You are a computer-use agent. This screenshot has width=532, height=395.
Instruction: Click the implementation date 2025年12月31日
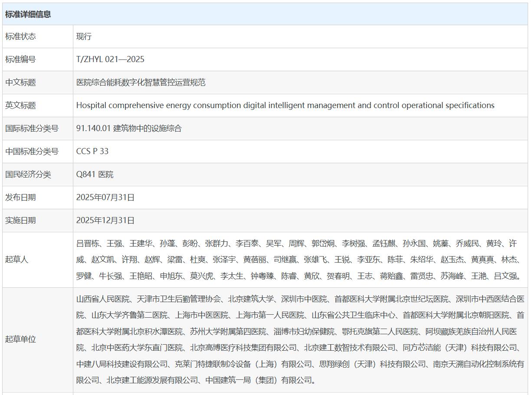tap(105, 221)
